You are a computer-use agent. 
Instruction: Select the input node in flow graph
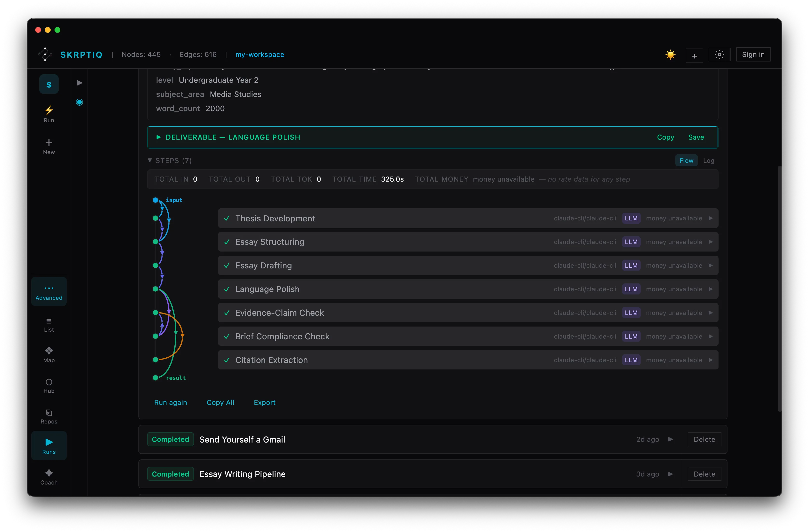coord(155,200)
